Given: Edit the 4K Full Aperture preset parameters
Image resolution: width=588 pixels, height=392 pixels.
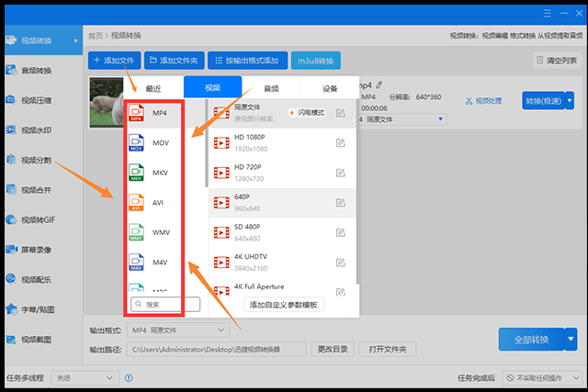Looking at the screenshot, I should coord(341,292).
